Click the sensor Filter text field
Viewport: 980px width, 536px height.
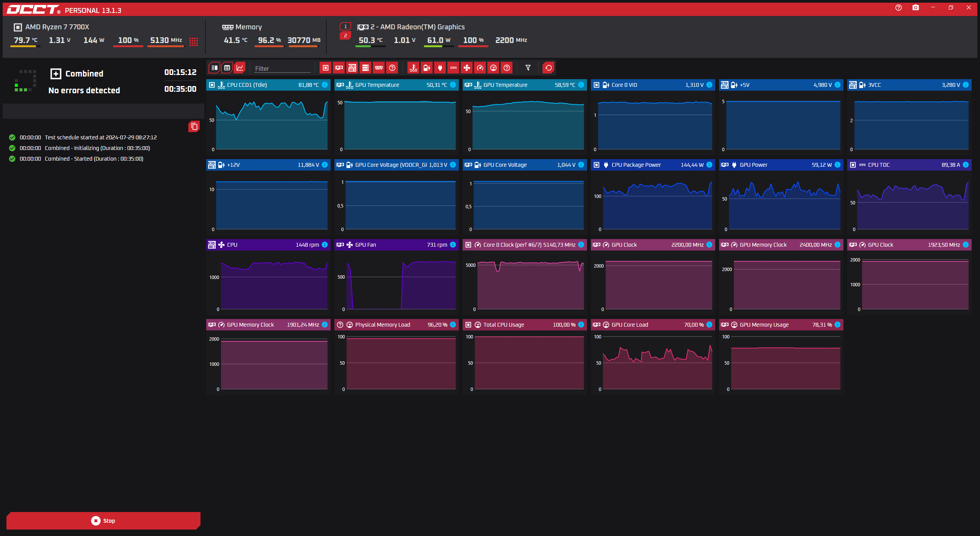282,69
